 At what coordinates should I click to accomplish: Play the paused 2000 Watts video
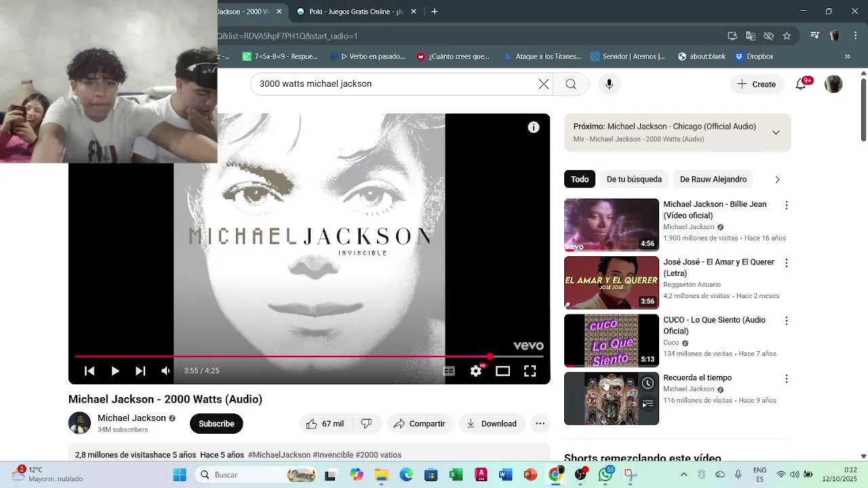click(115, 371)
